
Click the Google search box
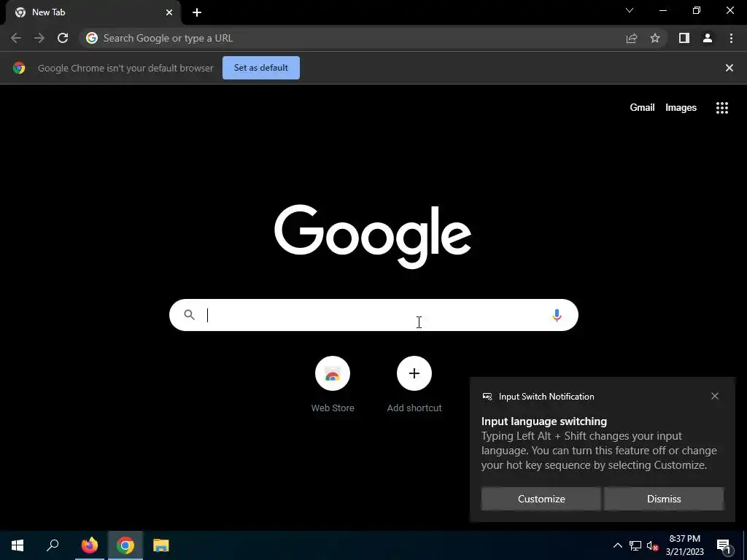(373, 315)
